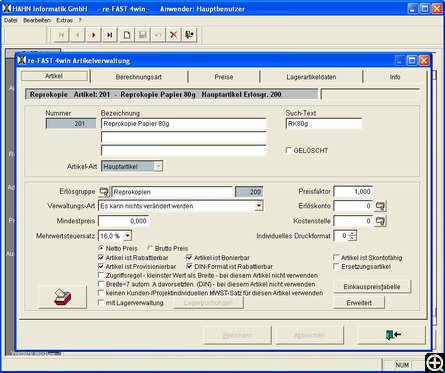Click the Abbrechen button
The width and height of the screenshot is (445, 373).
click(310, 335)
